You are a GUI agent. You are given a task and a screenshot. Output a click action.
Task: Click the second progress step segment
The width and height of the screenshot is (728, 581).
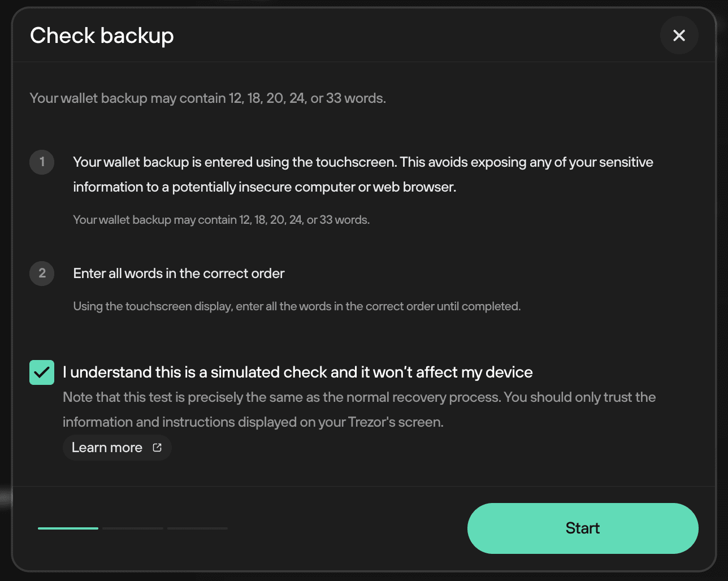pos(133,528)
